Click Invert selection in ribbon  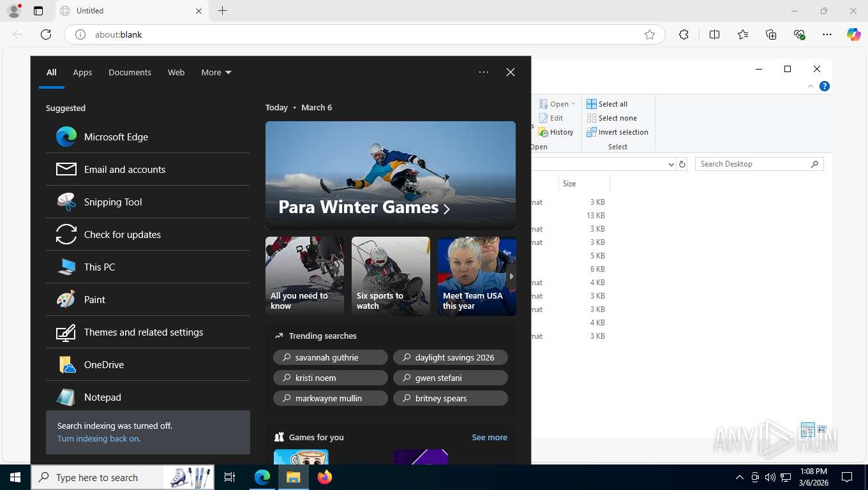617,132
